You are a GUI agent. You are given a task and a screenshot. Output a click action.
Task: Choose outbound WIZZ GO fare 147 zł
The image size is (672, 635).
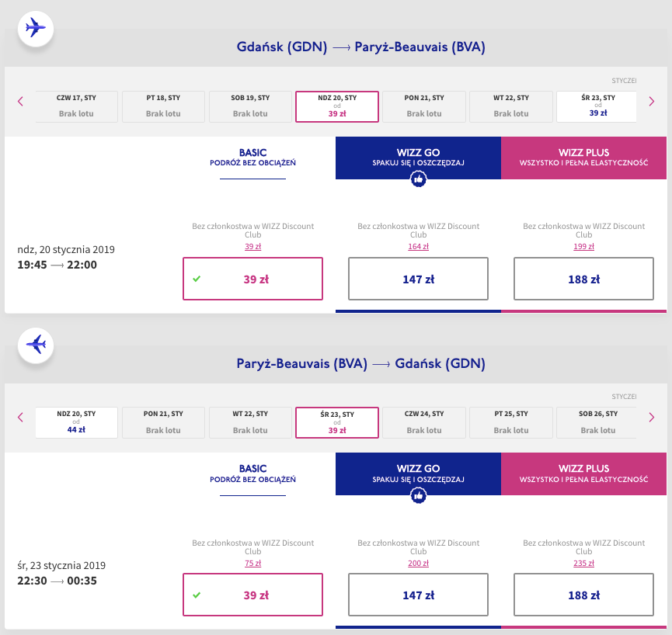point(418,279)
